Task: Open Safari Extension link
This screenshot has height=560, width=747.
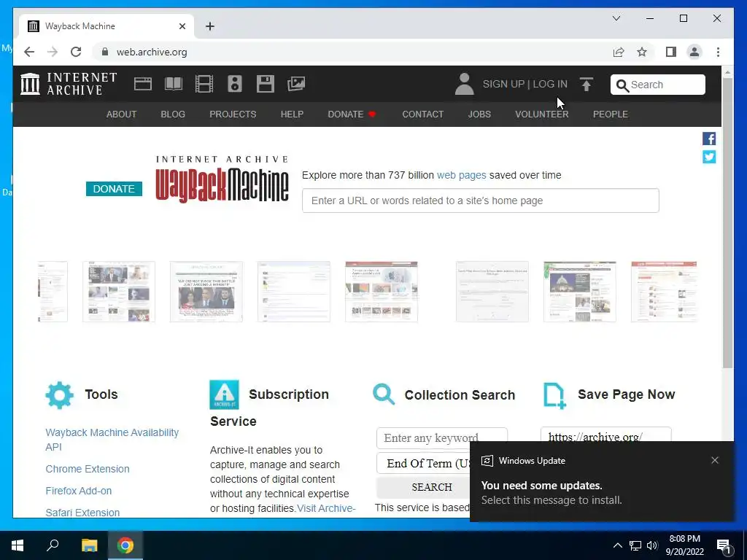Action: (x=82, y=513)
